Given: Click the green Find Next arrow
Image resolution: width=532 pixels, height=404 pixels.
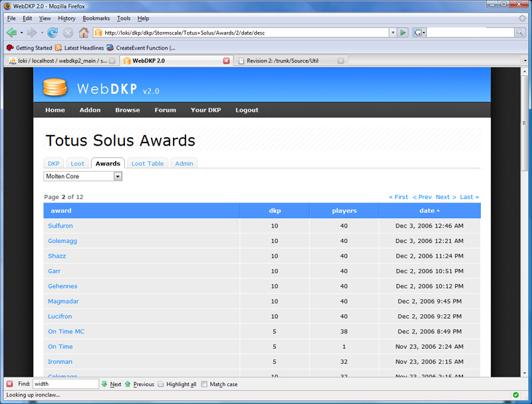Looking at the screenshot, I should coord(104,384).
